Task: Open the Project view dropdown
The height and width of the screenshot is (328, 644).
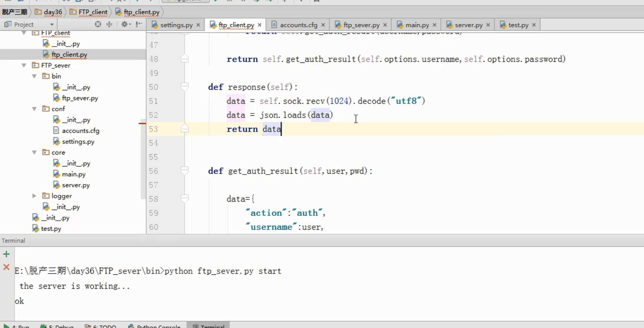Action: point(52,24)
